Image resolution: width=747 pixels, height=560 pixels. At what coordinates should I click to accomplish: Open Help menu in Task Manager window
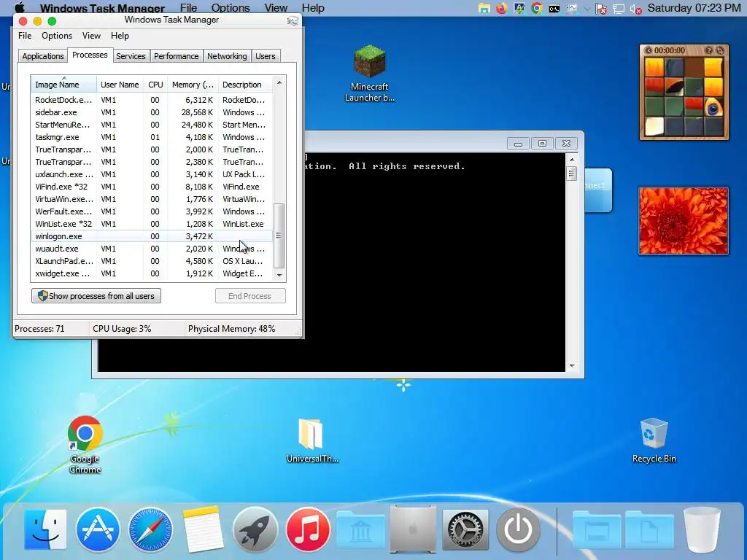click(120, 36)
